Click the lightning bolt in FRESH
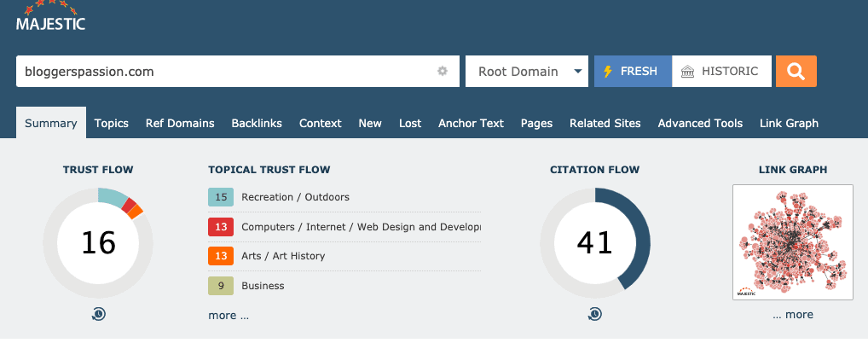This screenshot has height=343, width=868. pyautogui.click(x=608, y=72)
